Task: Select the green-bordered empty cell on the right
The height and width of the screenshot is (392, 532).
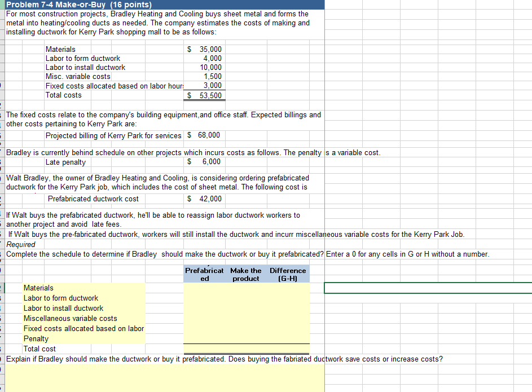Action: (427, 288)
